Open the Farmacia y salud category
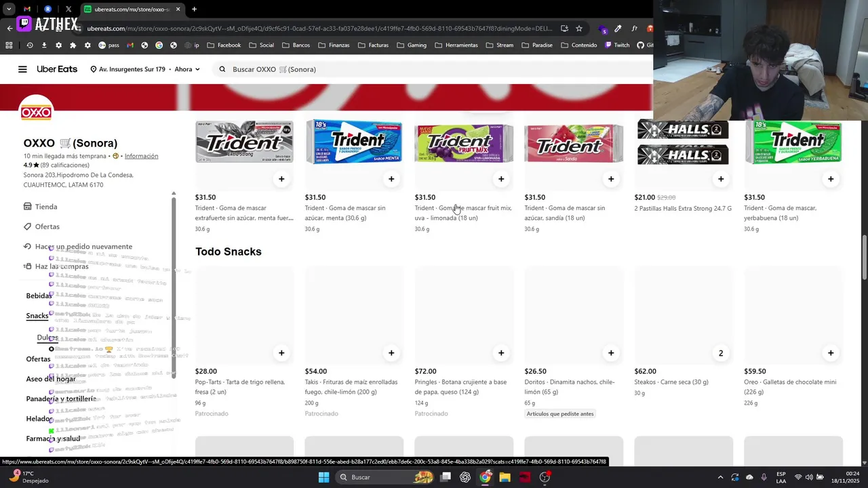This screenshot has height=488, width=868. pyautogui.click(x=53, y=439)
